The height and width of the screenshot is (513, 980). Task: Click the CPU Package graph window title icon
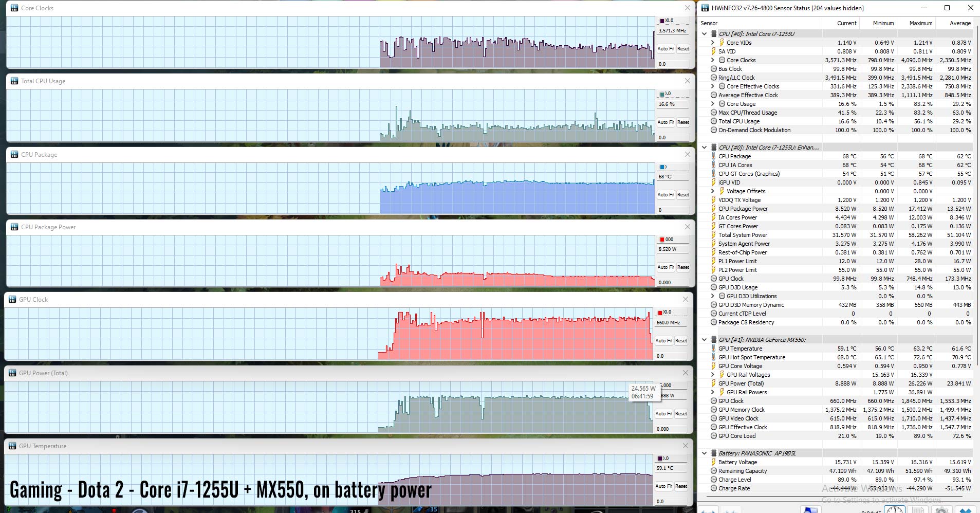14,154
